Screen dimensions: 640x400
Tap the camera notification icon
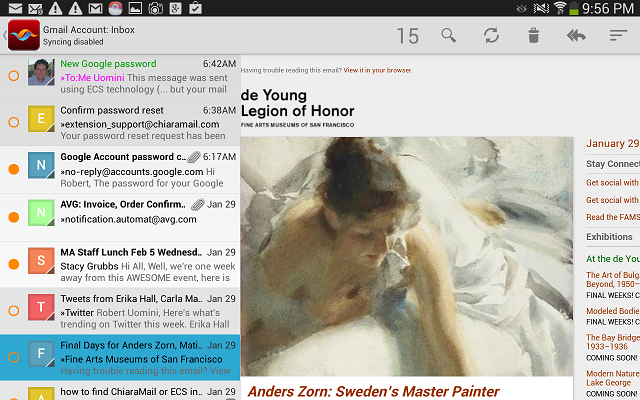pyautogui.click(x=156, y=8)
